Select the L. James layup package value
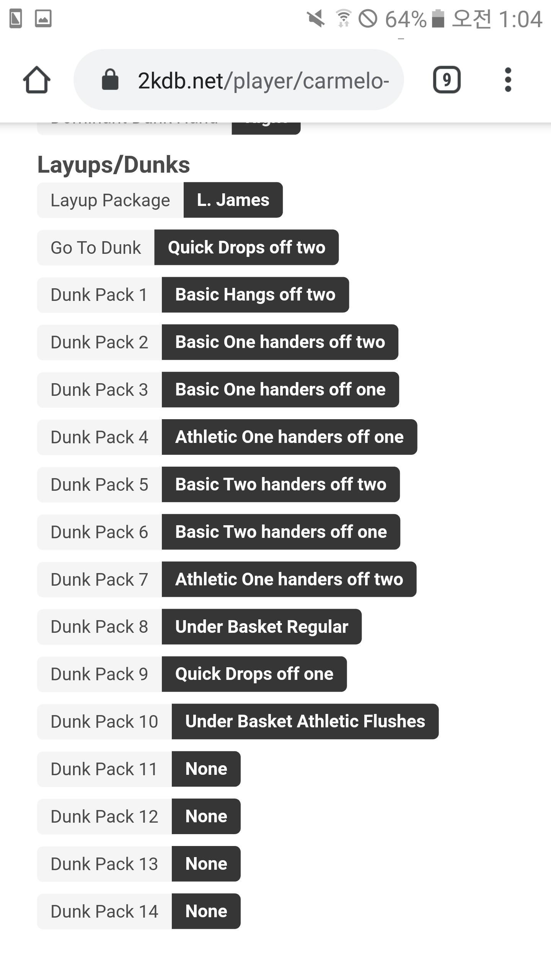 point(233,200)
